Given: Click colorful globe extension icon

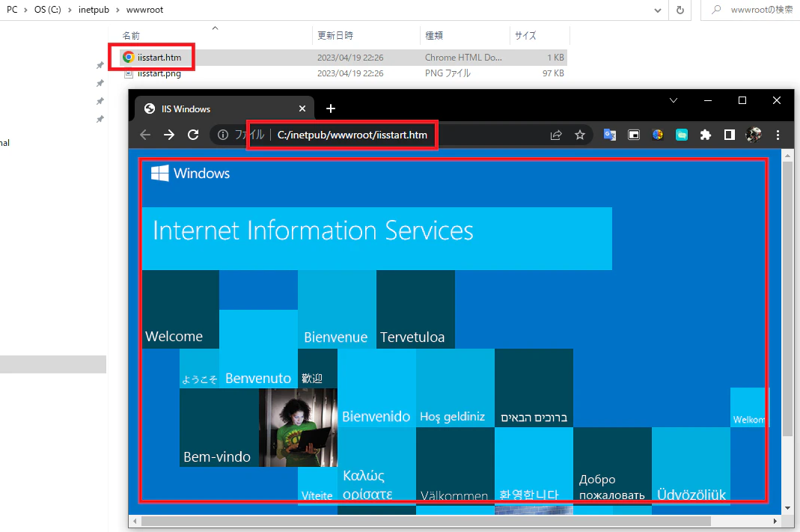Looking at the screenshot, I should click(x=658, y=135).
